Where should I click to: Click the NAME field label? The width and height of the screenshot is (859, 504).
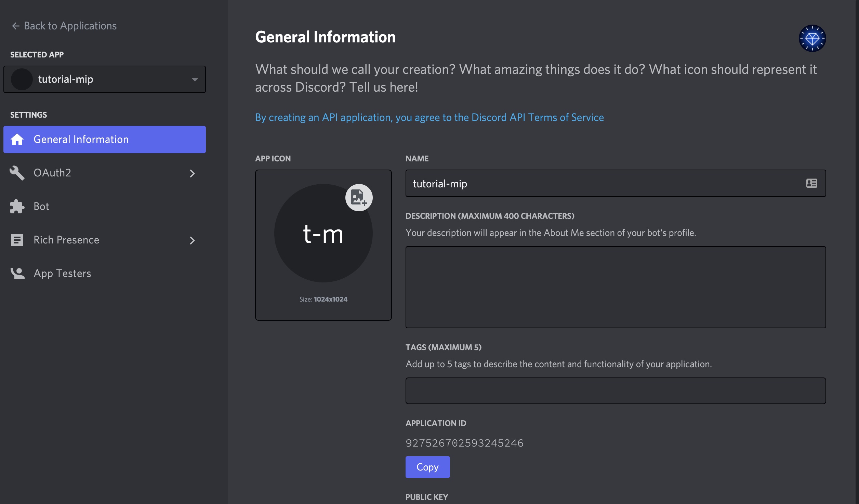(x=417, y=159)
